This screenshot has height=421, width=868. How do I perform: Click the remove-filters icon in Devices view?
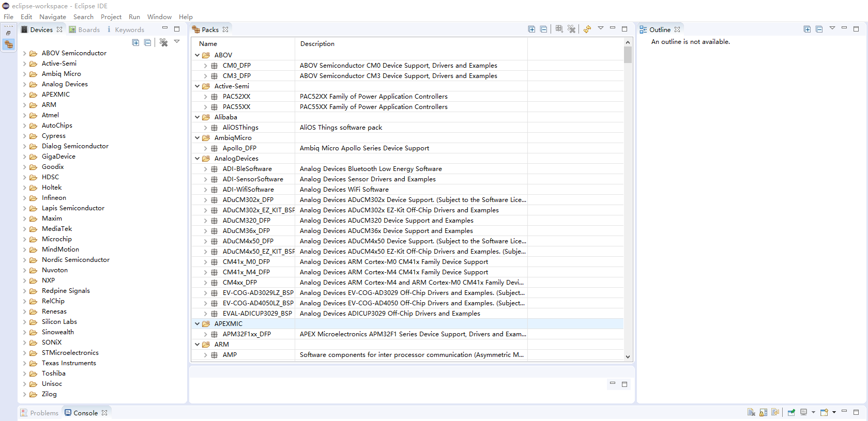pyautogui.click(x=163, y=42)
